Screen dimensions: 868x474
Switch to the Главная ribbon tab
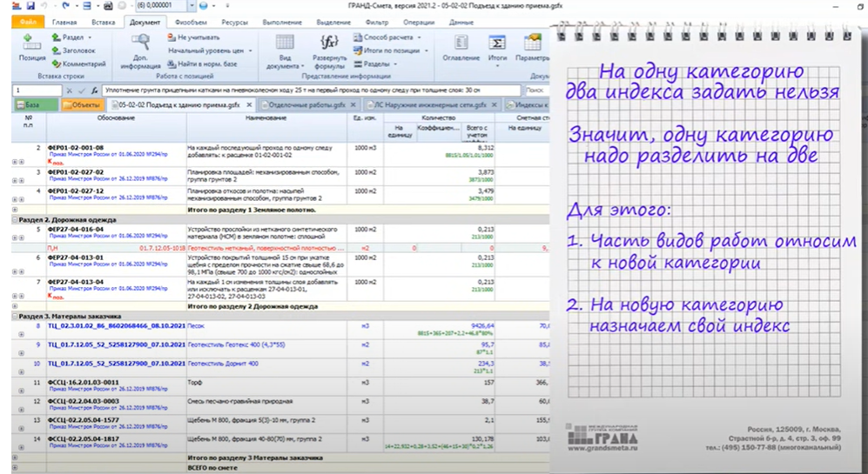64,22
